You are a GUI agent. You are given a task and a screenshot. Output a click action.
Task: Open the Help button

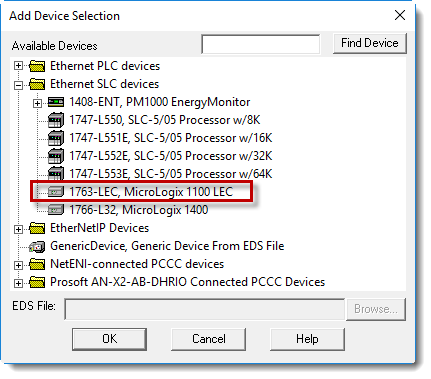coord(307,339)
